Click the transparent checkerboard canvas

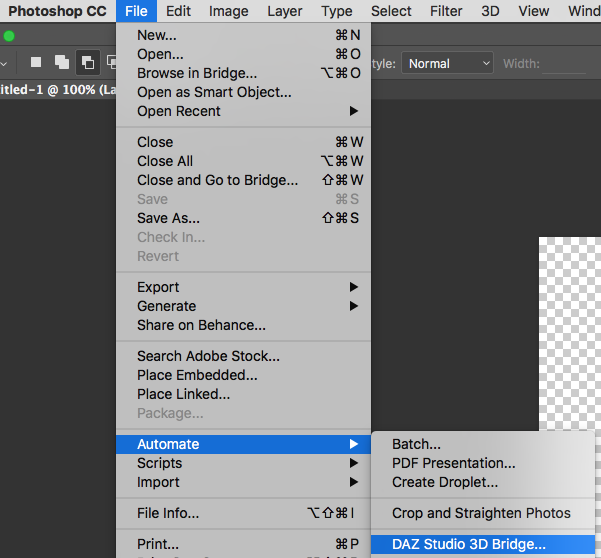[x=570, y=333]
